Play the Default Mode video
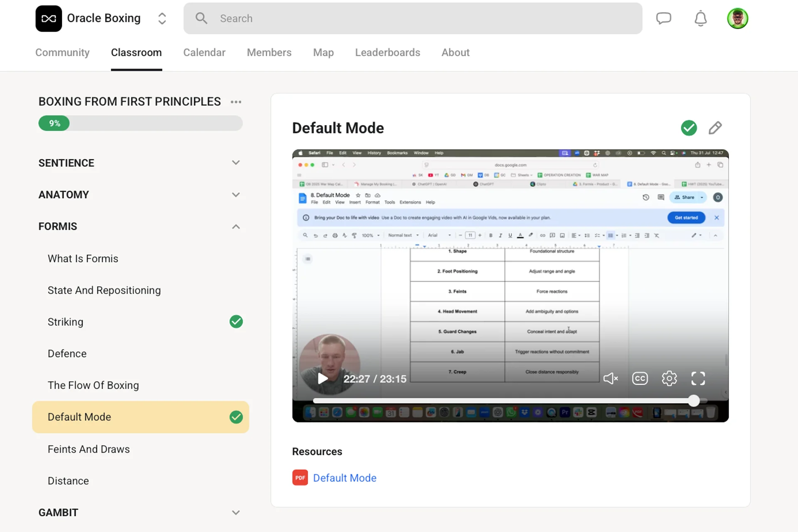This screenshot has width=798, height=532. (323, 378)
